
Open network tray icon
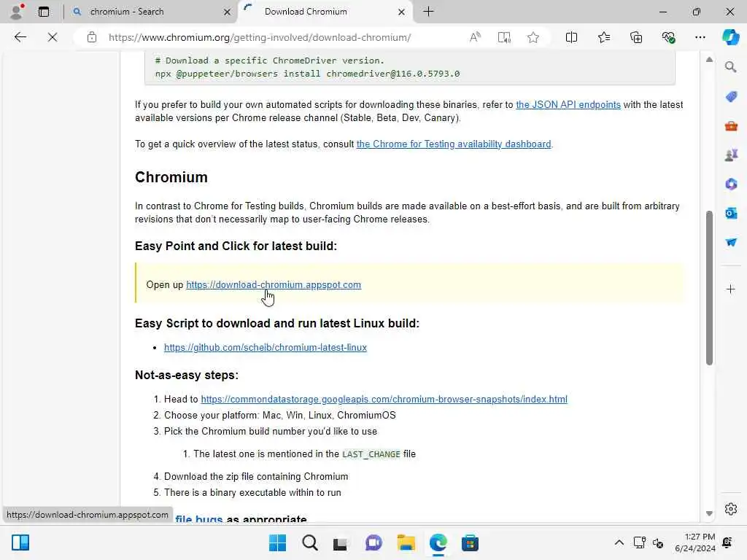[x=639, y=542]
